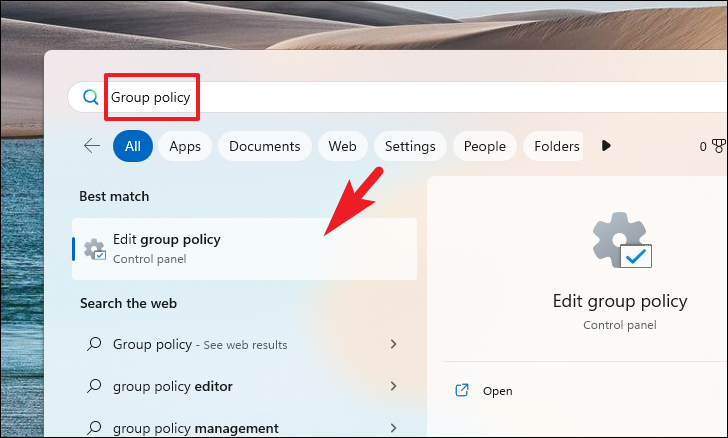Go back using the left arrow icon
This screenshot has height=438, width=728.
tap(92, 146)
